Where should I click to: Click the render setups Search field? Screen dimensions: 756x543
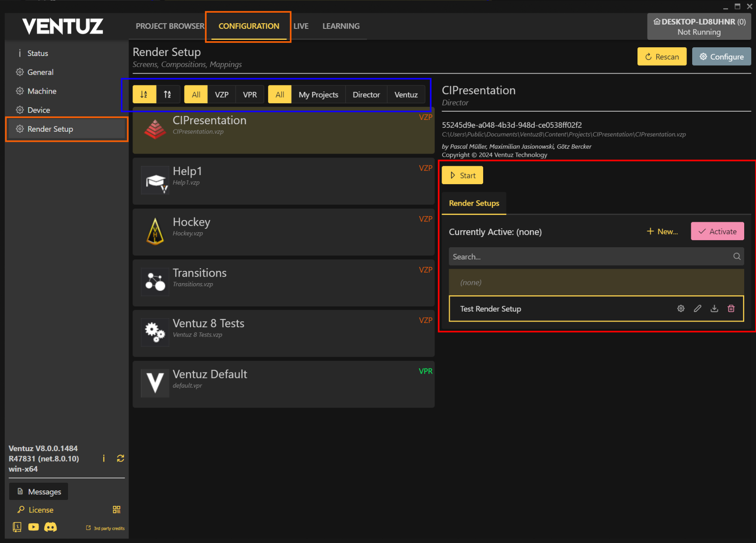(590, 257)
